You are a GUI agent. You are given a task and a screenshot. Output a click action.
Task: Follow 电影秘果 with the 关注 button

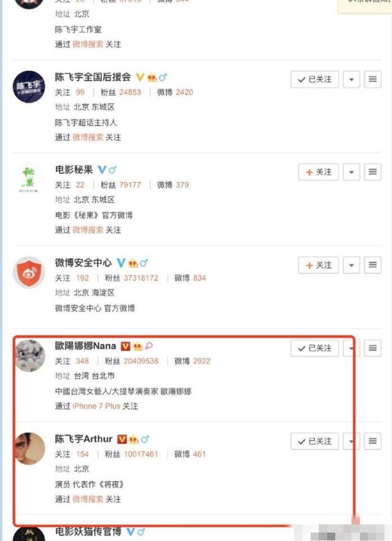coord(318,172)
